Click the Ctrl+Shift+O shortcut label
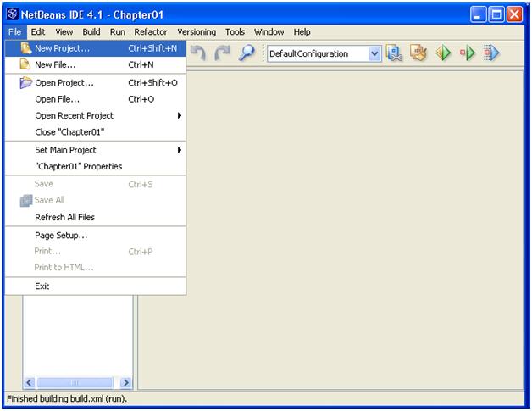 [x=152, y=82]
